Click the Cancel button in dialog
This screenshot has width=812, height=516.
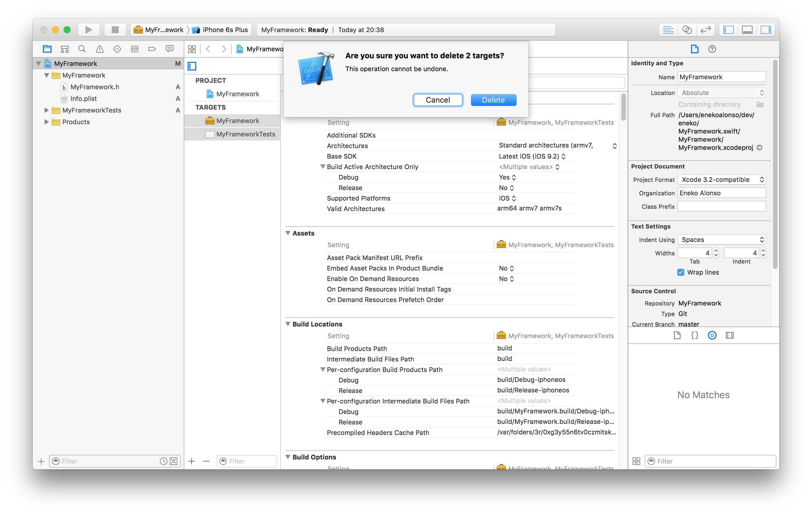coord(437,100)
